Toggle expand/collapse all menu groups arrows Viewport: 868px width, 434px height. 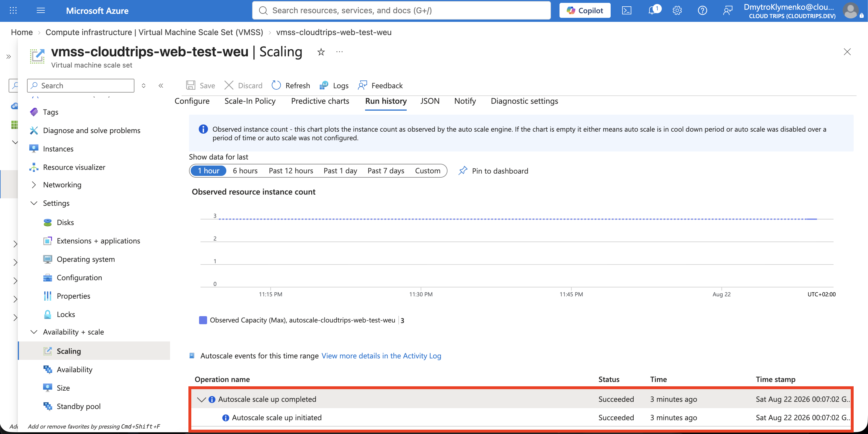[x=144, y=86]
